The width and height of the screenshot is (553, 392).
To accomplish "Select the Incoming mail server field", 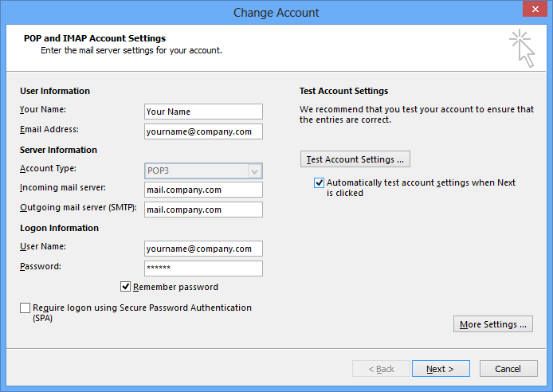I will pyautogui.click(x=203, y=190).
